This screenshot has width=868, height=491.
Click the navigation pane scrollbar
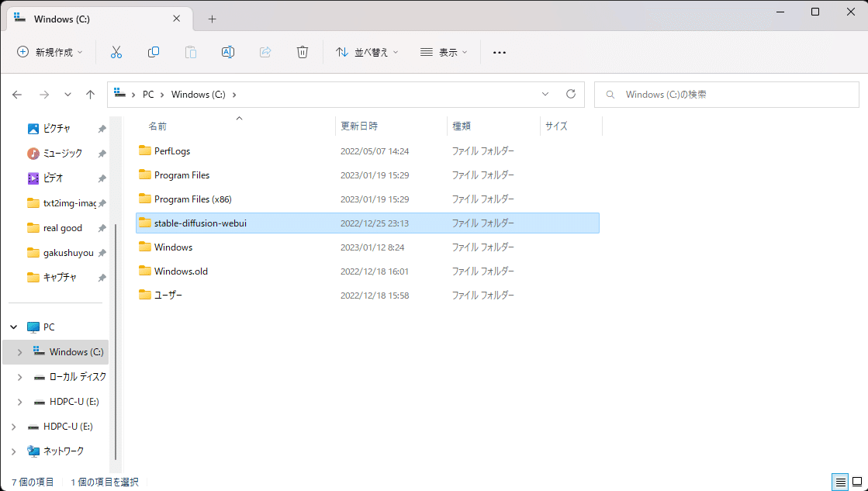116,341
